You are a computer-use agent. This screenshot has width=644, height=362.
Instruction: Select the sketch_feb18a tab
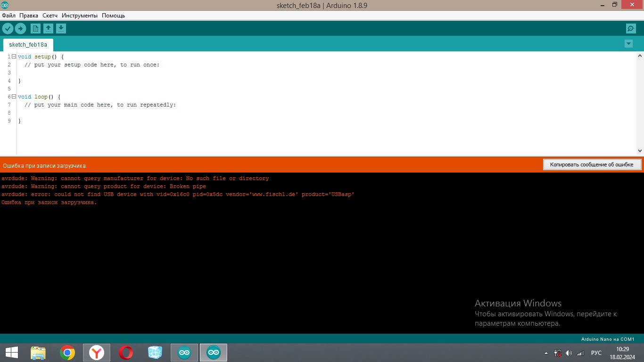tap(28, 45)
